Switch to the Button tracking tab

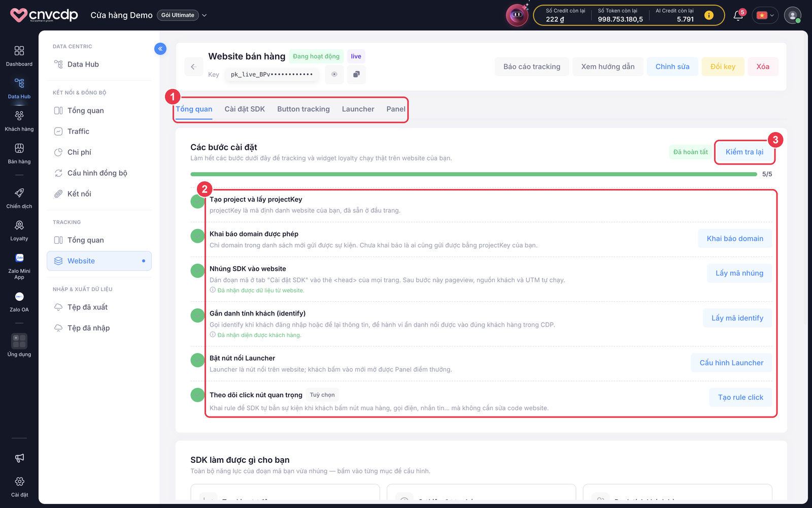tap(303, 109)
